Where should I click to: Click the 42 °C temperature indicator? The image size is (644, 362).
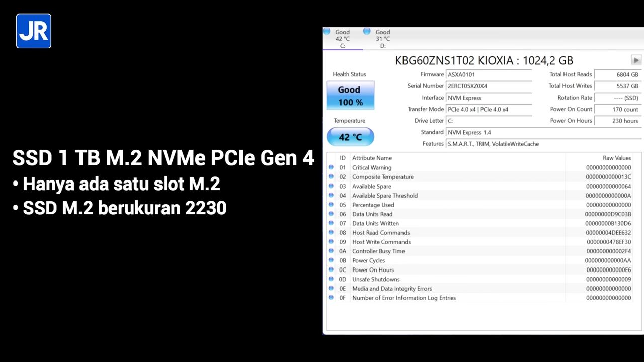[350, 137]
